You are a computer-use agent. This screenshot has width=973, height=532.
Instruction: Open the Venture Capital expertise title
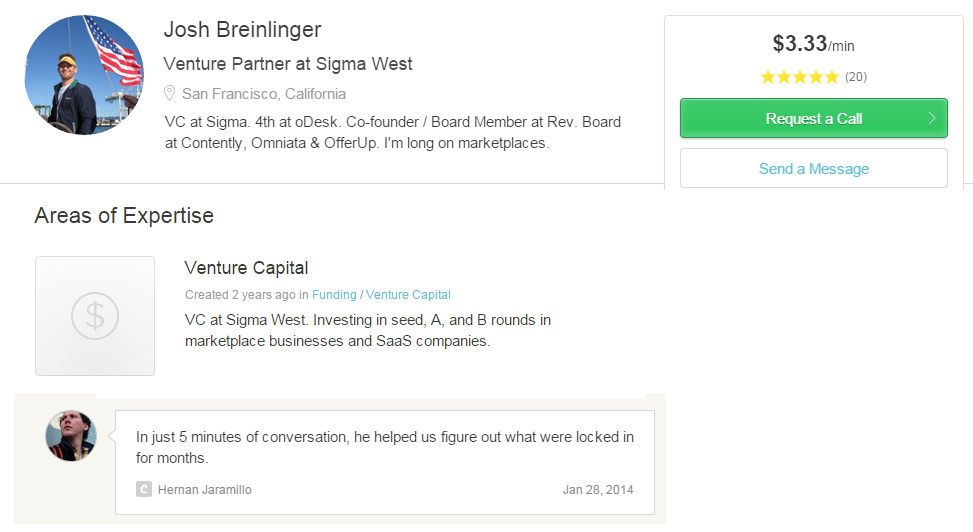click(x=246, y=268)
